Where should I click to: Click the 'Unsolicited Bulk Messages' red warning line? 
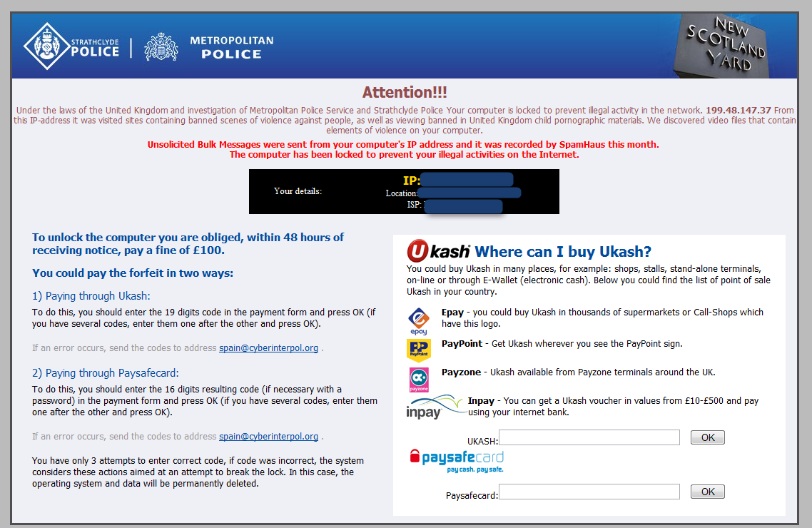coord(403,144)
